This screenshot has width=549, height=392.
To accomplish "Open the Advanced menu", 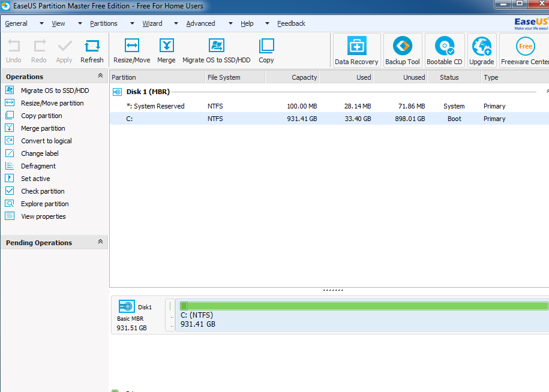I will pos(200,23).
